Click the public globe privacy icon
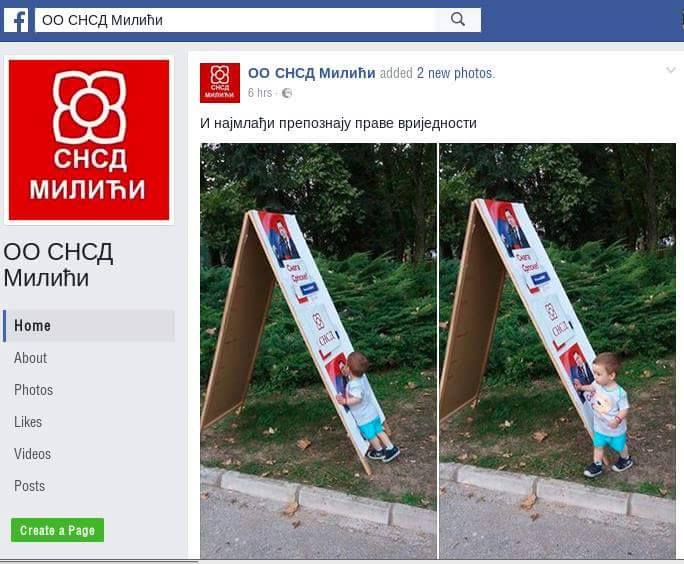 pyautogui.click(x=287, y=93)
